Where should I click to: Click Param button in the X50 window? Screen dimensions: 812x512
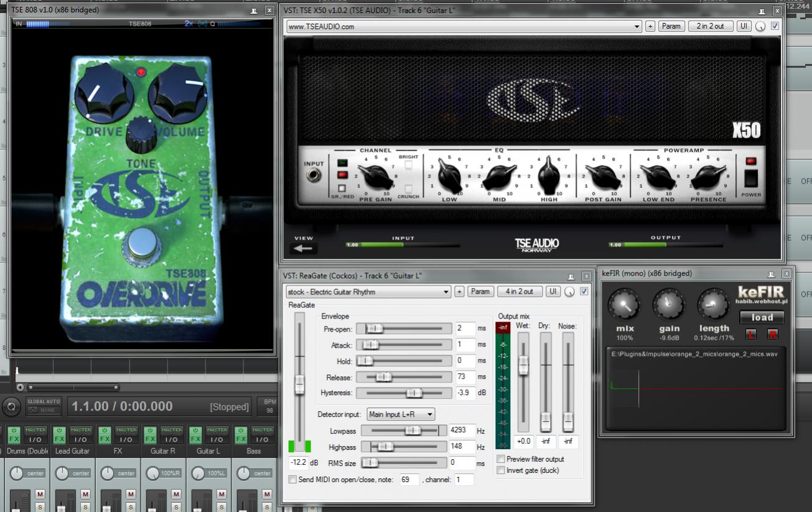[671, 26]
